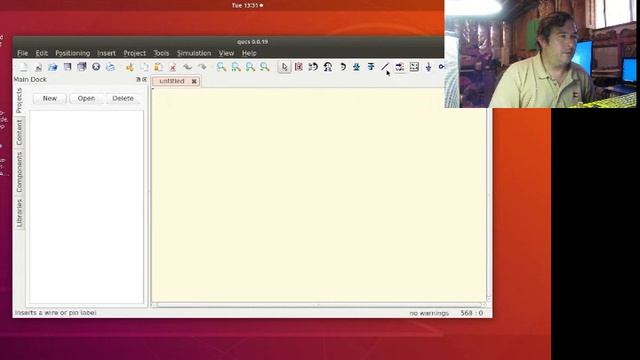Image resolution: width=640 pixels, height=360 pixels.
Task: Cut the selection with the scissors icon
Action: [130, 67]
